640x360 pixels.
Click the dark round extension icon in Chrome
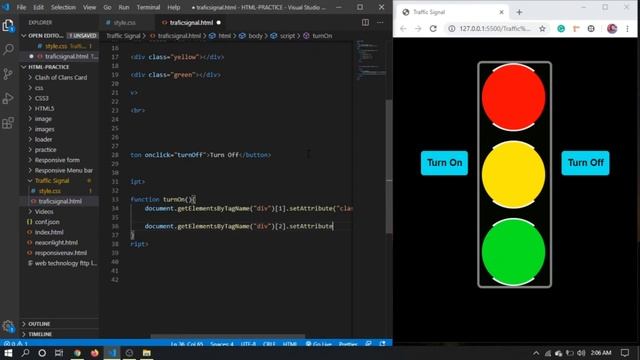point(591,29)
